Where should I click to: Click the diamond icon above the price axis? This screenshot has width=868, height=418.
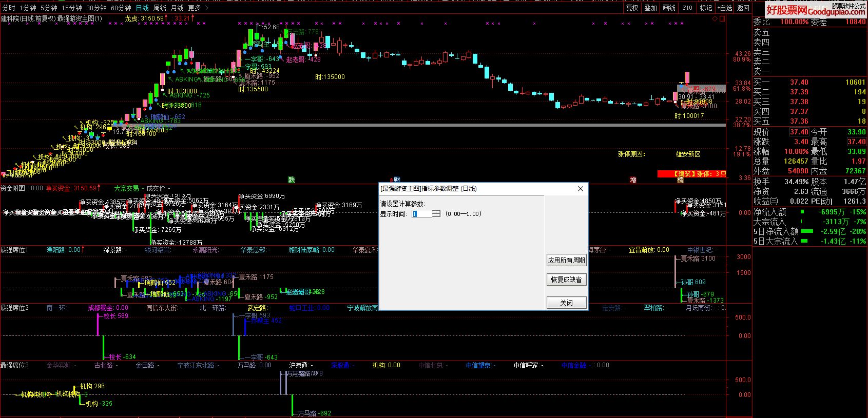[x=715, y=18]
